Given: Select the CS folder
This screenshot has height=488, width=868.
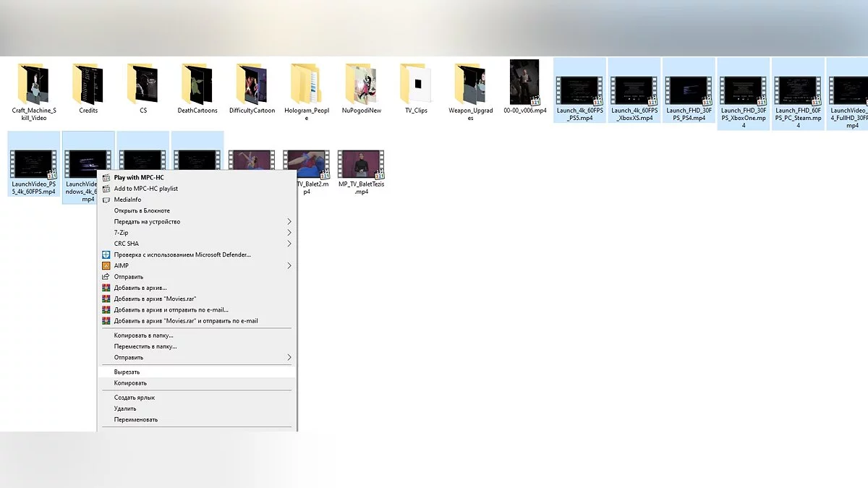Looking at the screenshot, I should [143, 88].
